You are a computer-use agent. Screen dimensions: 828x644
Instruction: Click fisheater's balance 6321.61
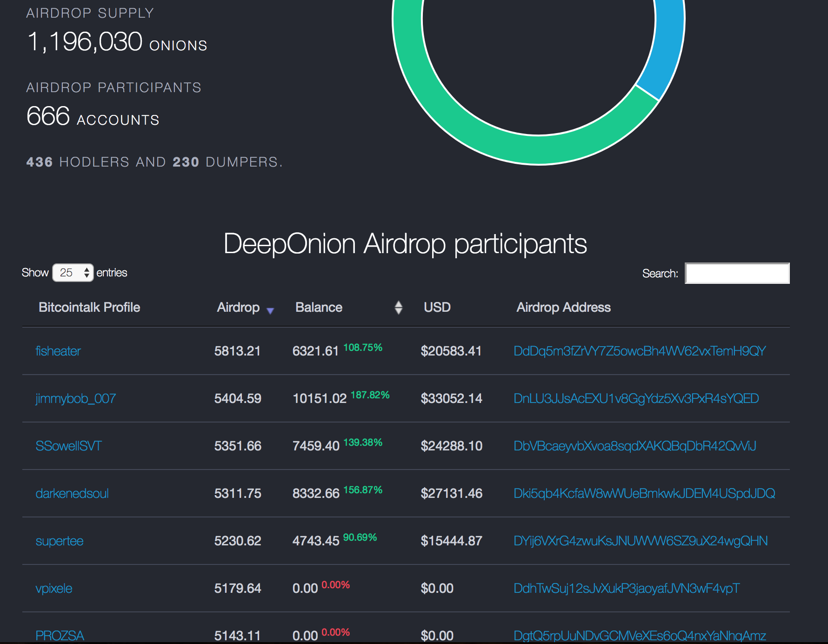pos(315,351)
